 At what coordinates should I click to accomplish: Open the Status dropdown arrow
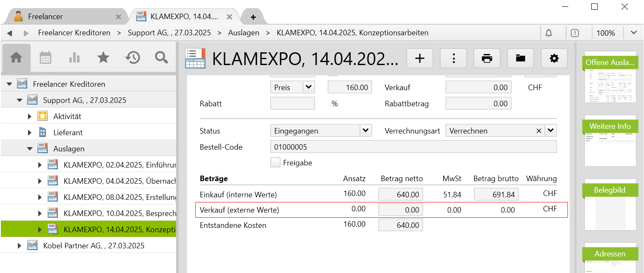(x=365, y=131)
